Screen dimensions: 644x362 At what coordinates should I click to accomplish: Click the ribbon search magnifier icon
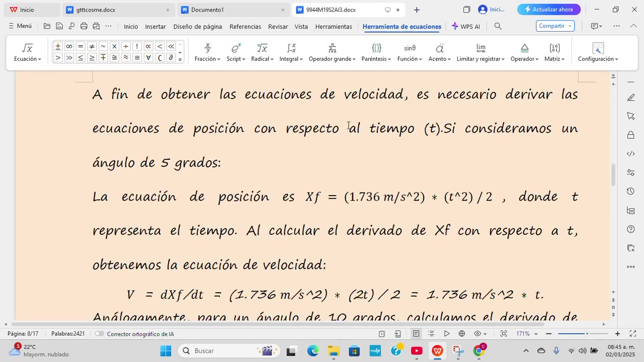(x=498, y=26)
